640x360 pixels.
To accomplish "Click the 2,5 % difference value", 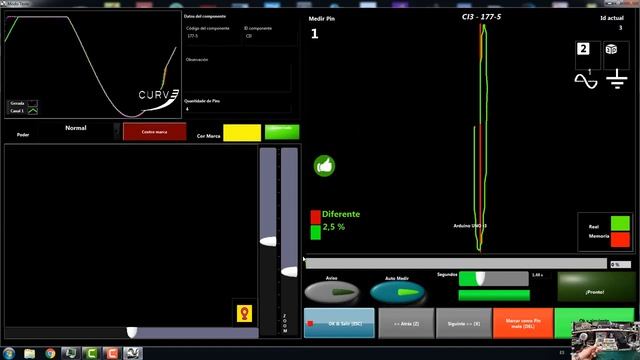I will pos(334,227).
